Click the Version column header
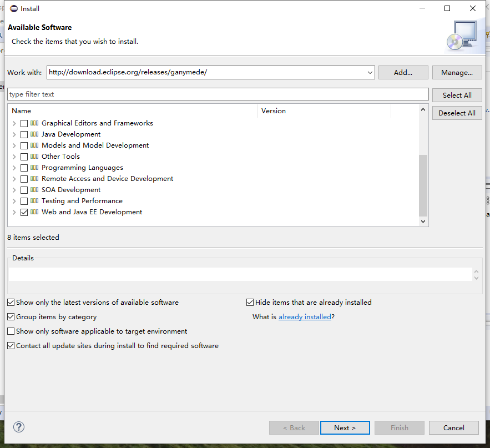Image resolution: width=490 pixels, height=448 pixels. [x=325, y=111]
